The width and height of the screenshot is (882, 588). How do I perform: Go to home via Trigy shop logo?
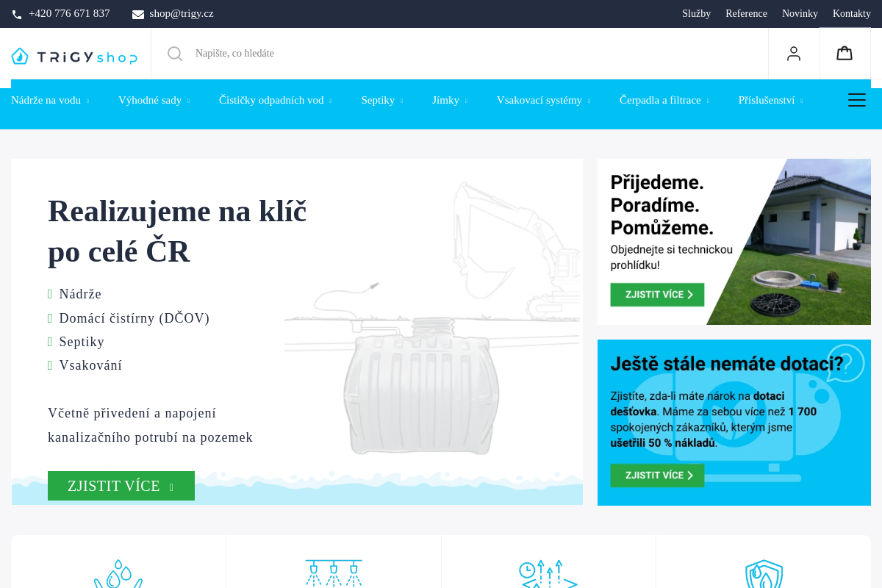coord(74,57)
